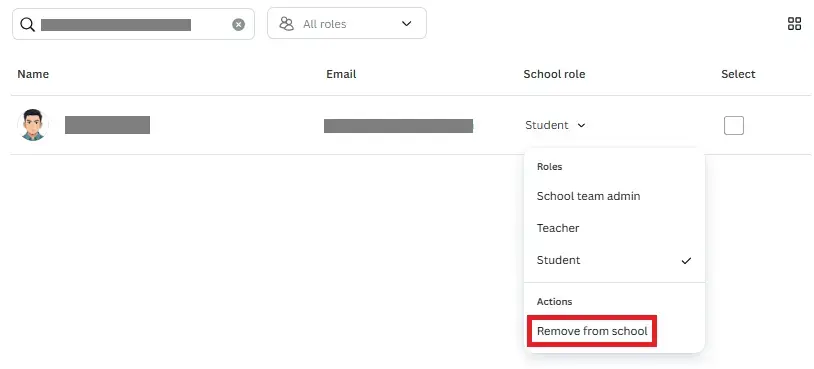Viewport: 814px width, 369px height.
Task: Remove the user from school
Action: 592,331
